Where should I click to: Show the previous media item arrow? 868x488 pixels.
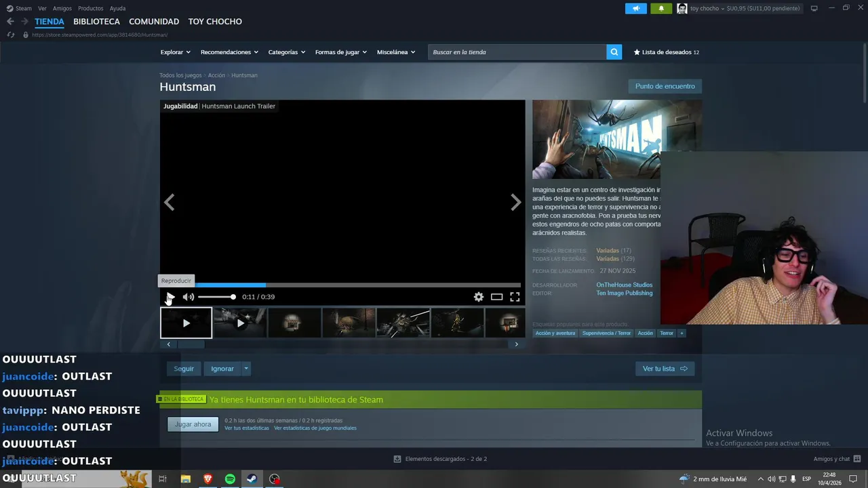[x=169, y=202]
